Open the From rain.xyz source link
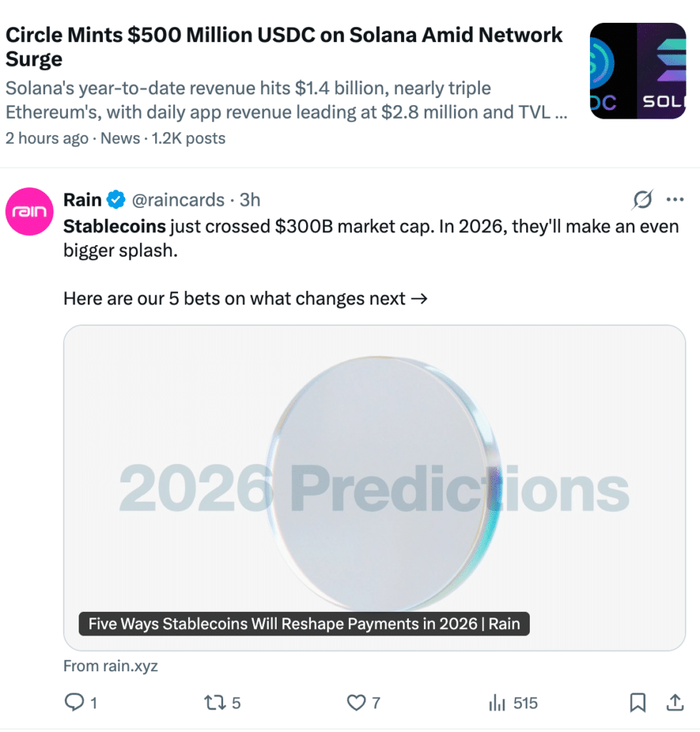700x732 pixels. (x=111, y=666)
